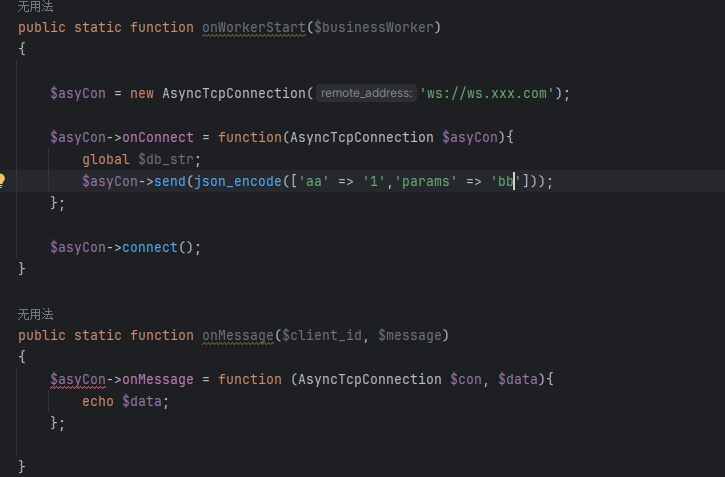Click the $businessWorker parameter

(x=374, y=27)
